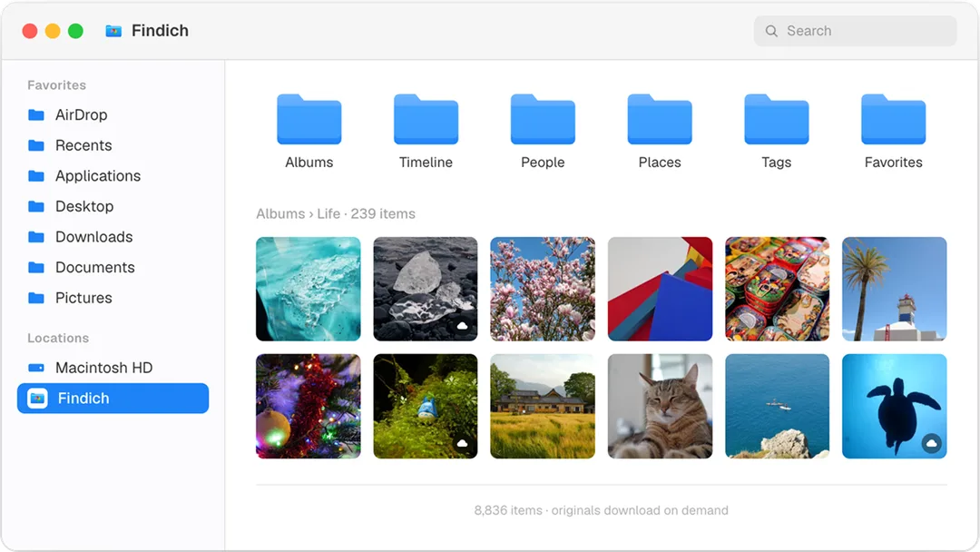The image size is (980, 552).
Task: Click the Findich app icon in title bar
Action: 113,31
